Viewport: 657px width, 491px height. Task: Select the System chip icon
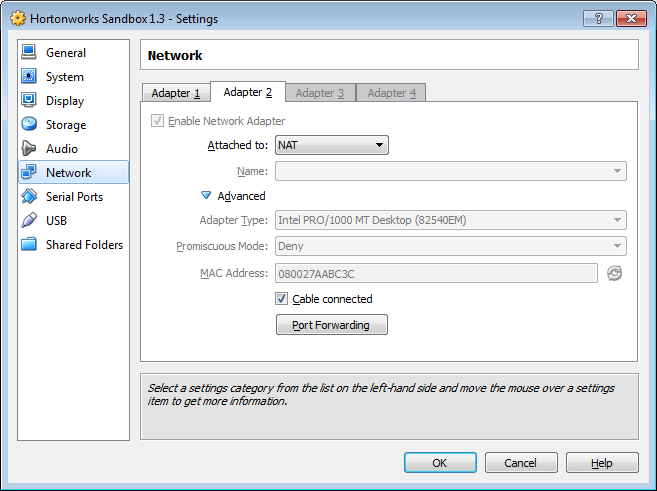coord(28,77)
